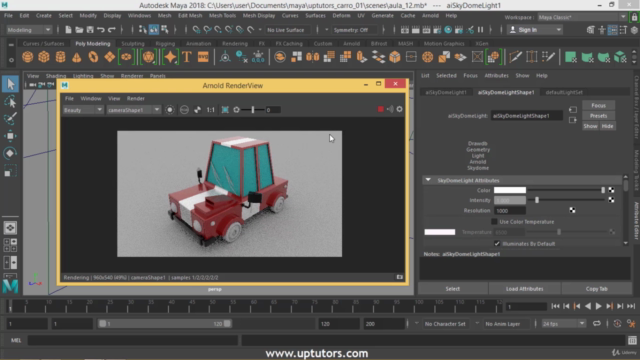Viewport: 640px width, 360px height.
Task: Select the defaultLightSet attribute tab
Action: (x=564, y=92)
